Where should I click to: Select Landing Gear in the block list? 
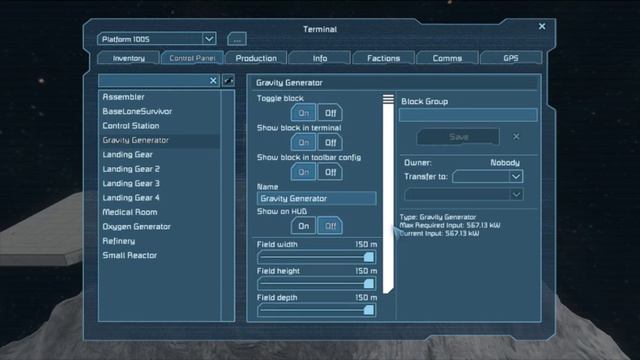159,155
